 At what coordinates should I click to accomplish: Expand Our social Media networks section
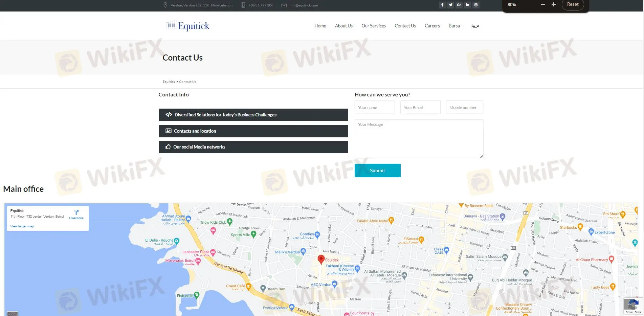253,147
